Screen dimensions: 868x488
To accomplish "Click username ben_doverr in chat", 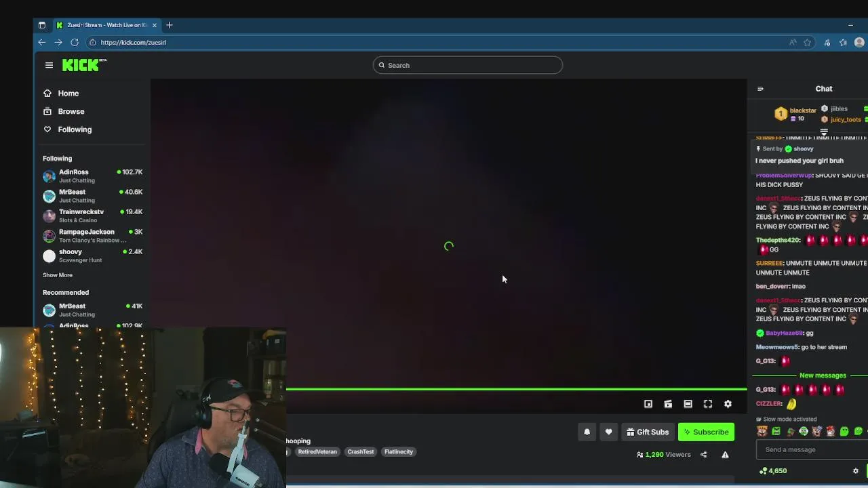I will coord(772,286).
